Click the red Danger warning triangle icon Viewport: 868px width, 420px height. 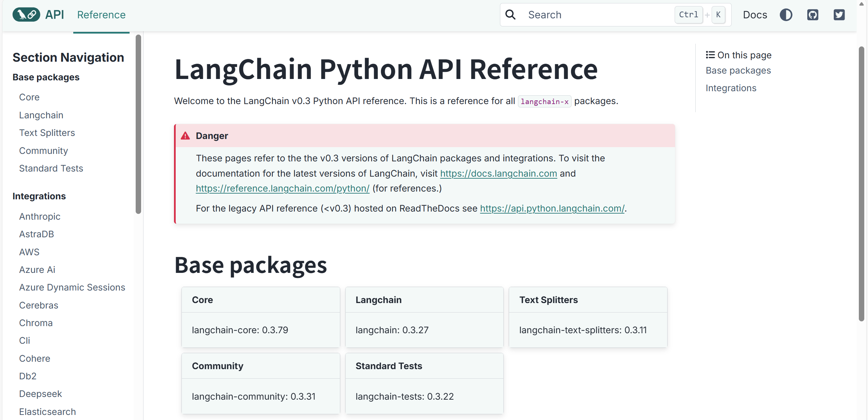185,136
